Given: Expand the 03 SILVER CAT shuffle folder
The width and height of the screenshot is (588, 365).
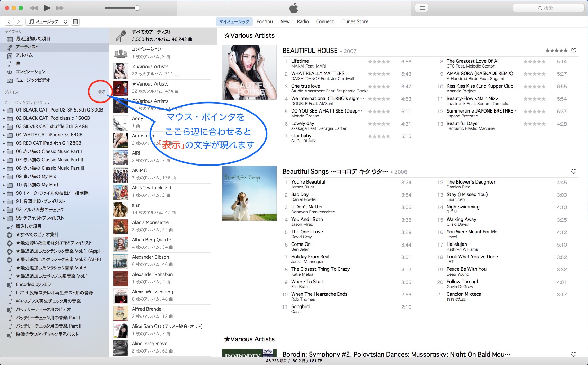Looking at the screenshot, I should (x=4, y=127).
